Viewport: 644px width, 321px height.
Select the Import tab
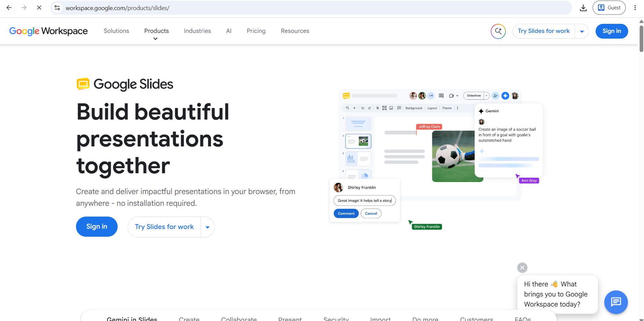380,319
